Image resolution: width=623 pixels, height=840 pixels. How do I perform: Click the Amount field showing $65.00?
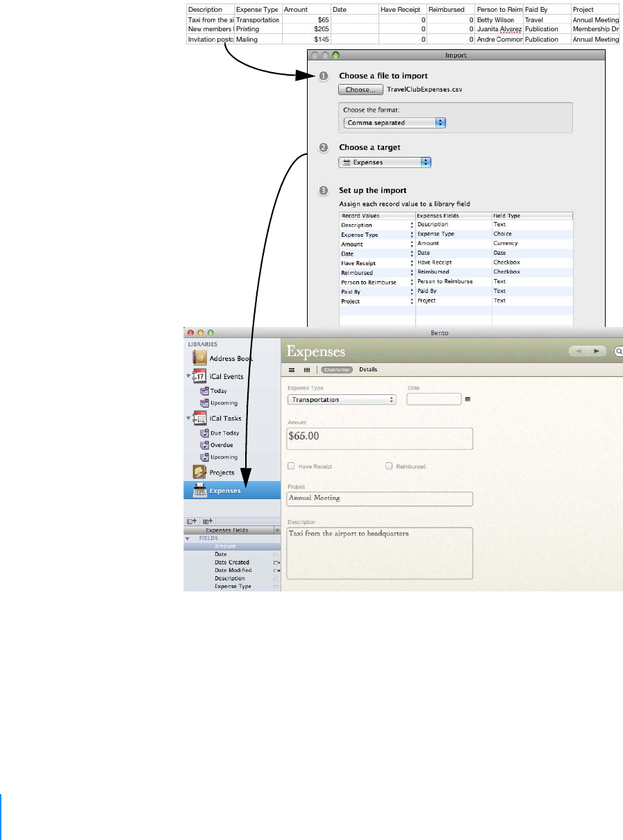(380, 438)
